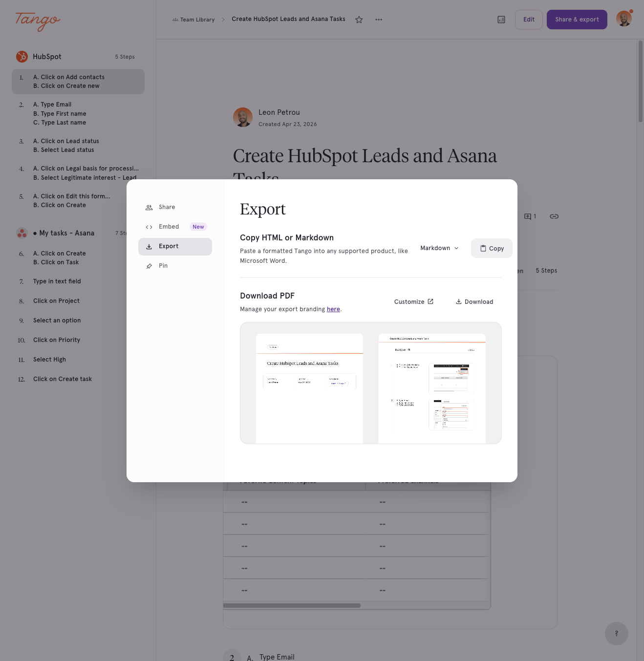Click the Share & export button

(577, 20)
